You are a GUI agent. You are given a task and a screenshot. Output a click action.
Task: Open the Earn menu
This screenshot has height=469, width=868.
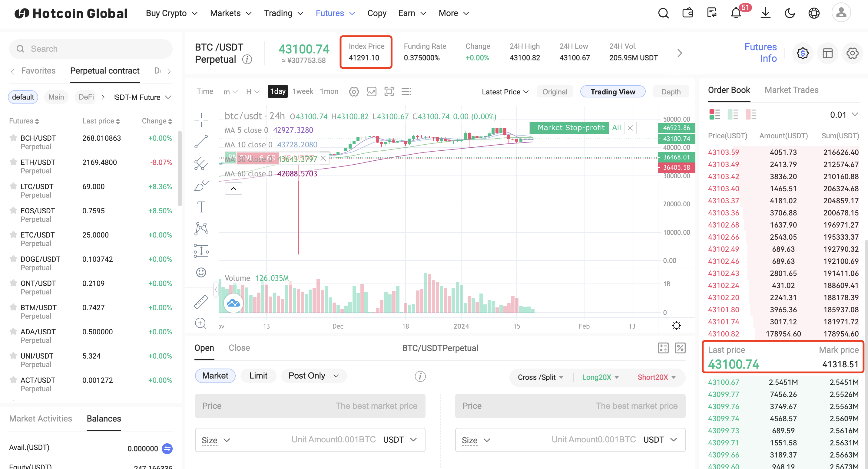412,13
